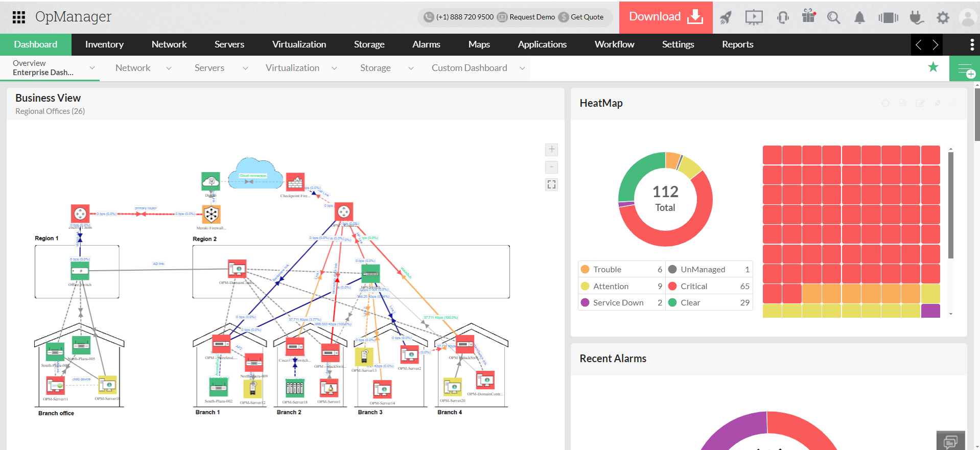Click the red Download button
980x450 pixels.
coord(665,17)
